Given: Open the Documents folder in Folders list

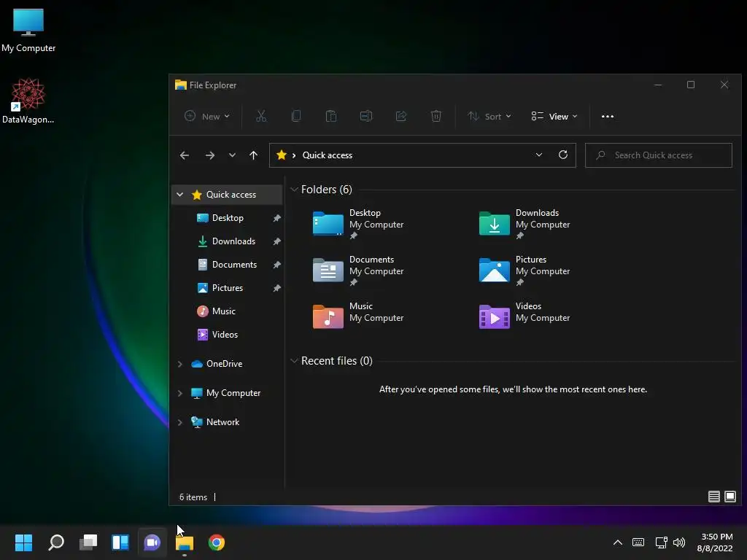Looking at the screenshot, I should (x=358, y=271).
